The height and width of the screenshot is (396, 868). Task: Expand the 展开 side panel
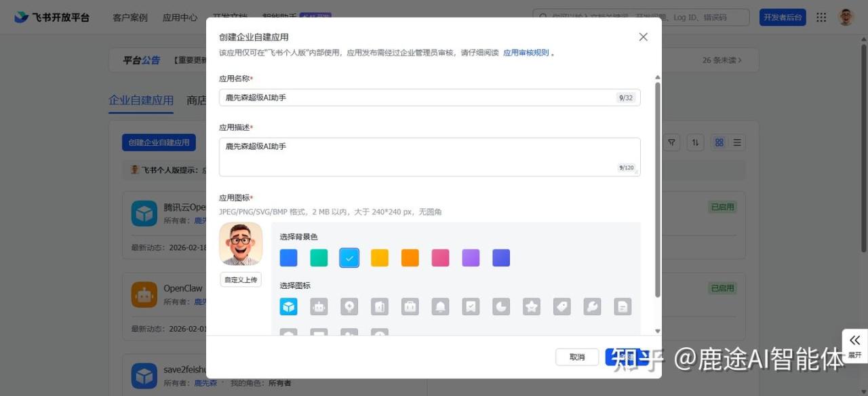click(854, 346)
